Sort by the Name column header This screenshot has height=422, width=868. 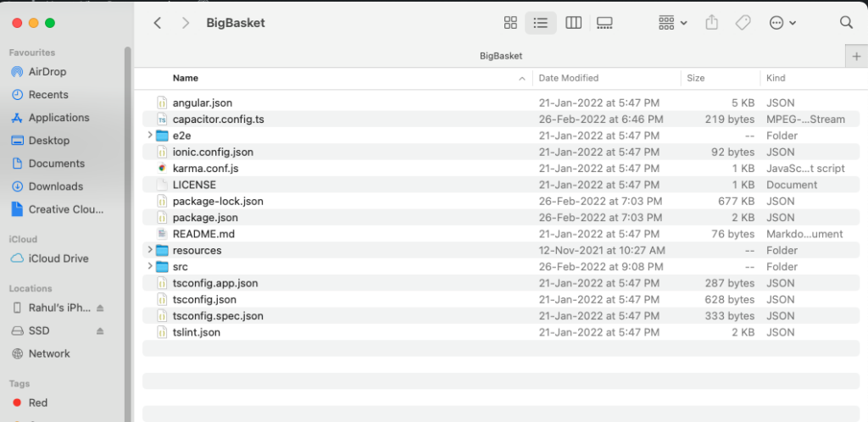186,78
